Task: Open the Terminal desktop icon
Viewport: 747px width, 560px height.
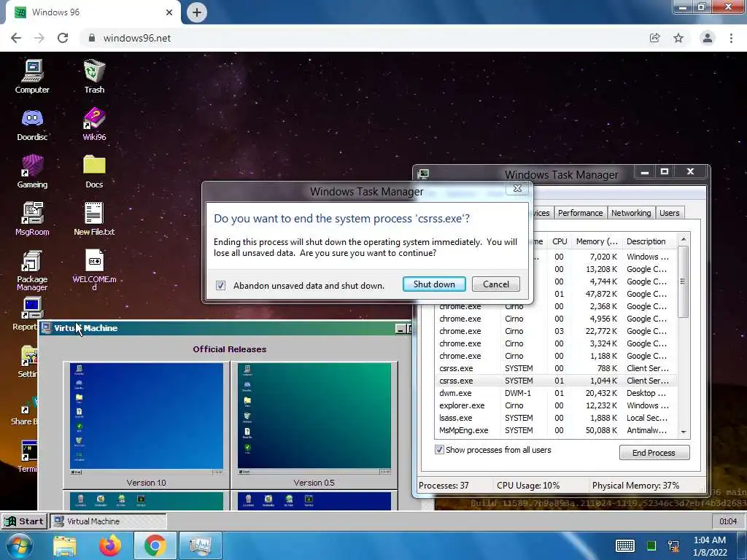Action: pyautogui.click(x=28, y=456)
